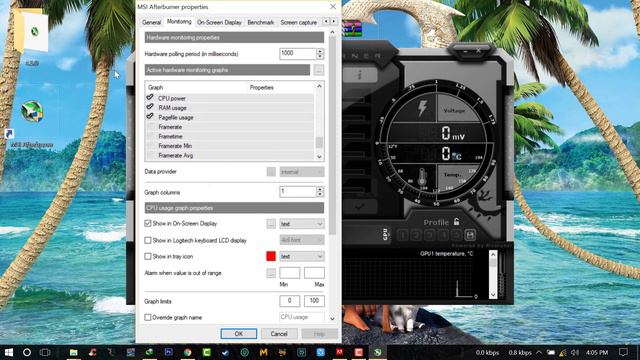Click the Voltage button in Afterburner gauge

coord(454,111)
